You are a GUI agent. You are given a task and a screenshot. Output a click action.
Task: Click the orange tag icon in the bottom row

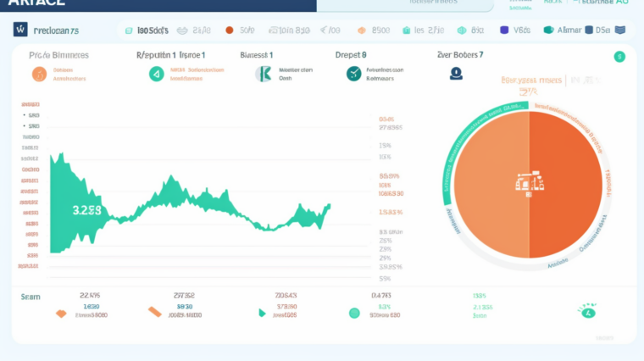click(155, 313)
